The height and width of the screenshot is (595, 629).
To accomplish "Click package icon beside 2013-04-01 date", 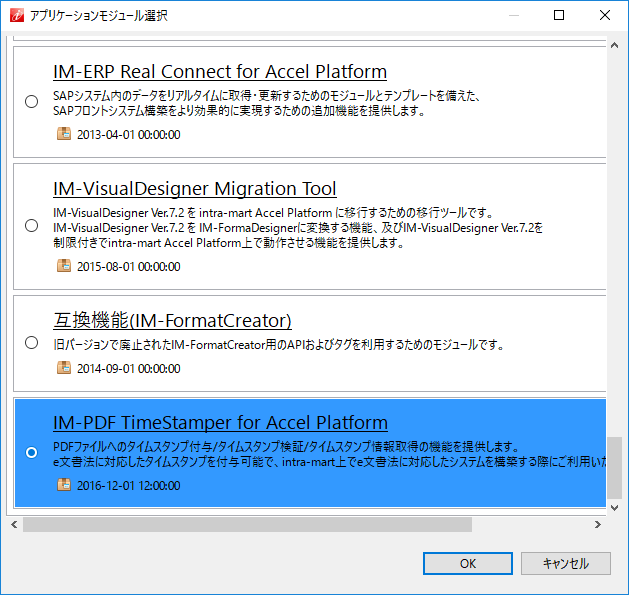I will [x=64, y=134].
